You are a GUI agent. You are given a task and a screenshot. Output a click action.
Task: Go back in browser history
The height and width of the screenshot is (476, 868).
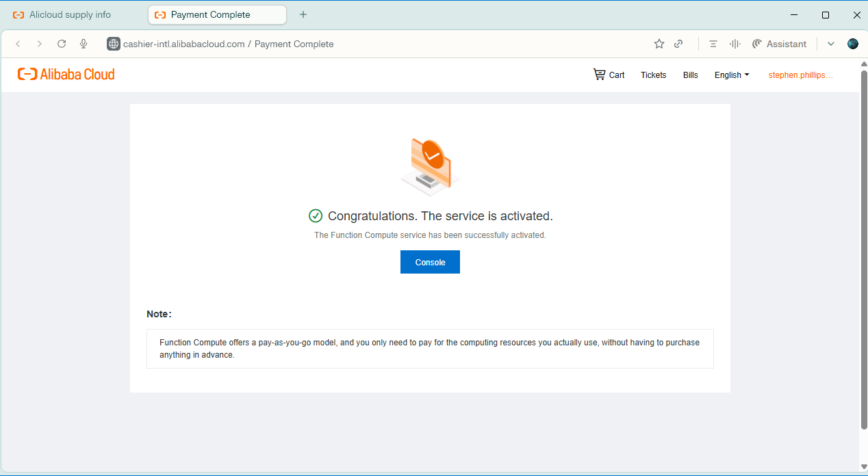(x=18, y=44)
